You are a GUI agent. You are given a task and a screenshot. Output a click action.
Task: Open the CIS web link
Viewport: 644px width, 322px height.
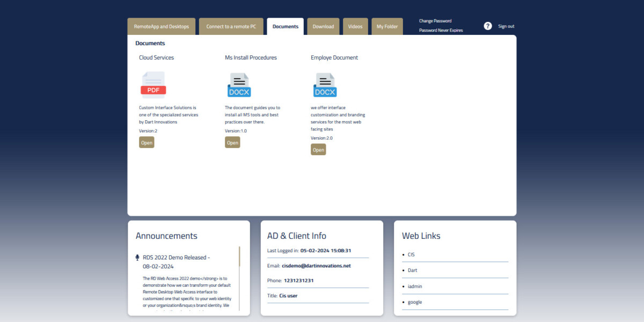411,254
